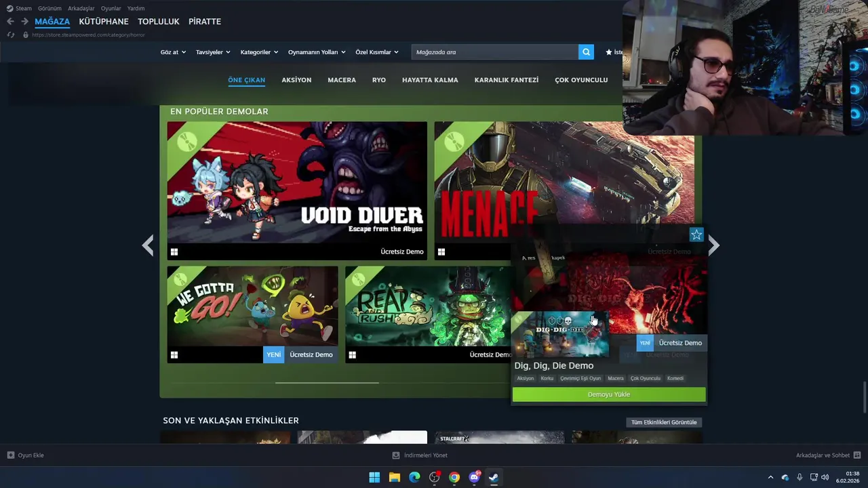Select the RYO tab
The image size is (868, 488).
point(379,80)
